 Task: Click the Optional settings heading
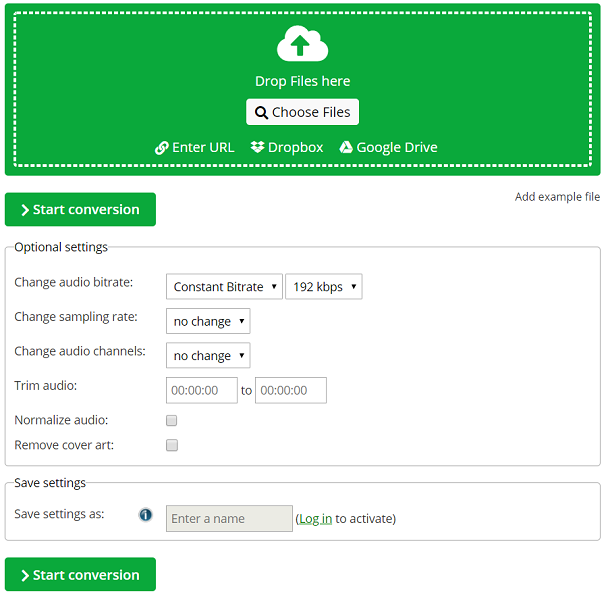61,247
